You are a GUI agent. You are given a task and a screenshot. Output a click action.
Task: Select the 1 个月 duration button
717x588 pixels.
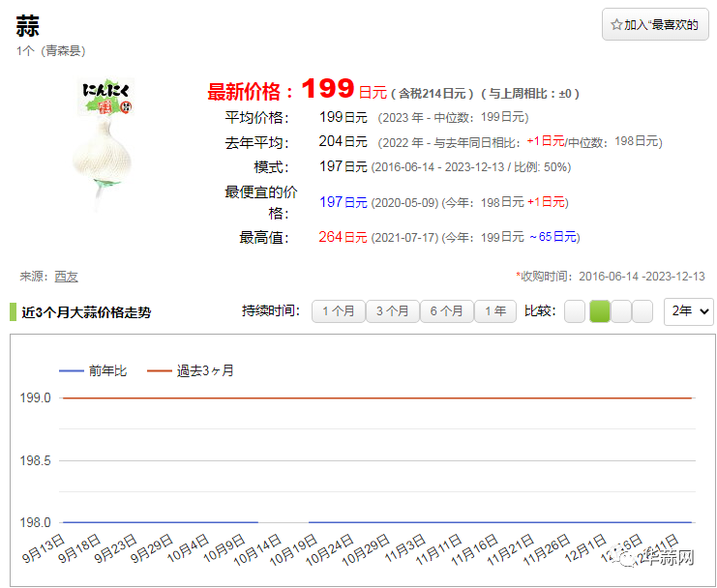pos(339,311)
